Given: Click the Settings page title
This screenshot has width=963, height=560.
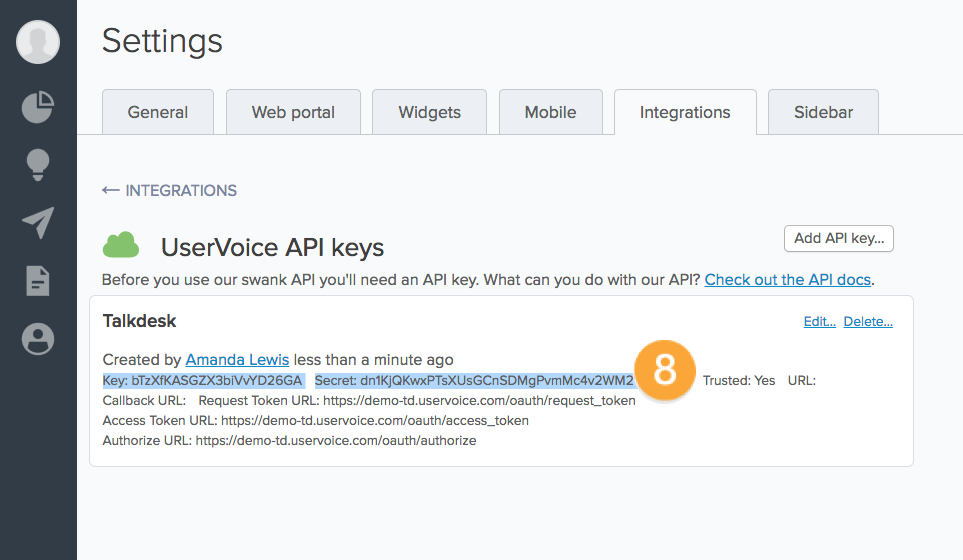Looking at the screenshot, I should pyautogui.click(x=162, y=41).
